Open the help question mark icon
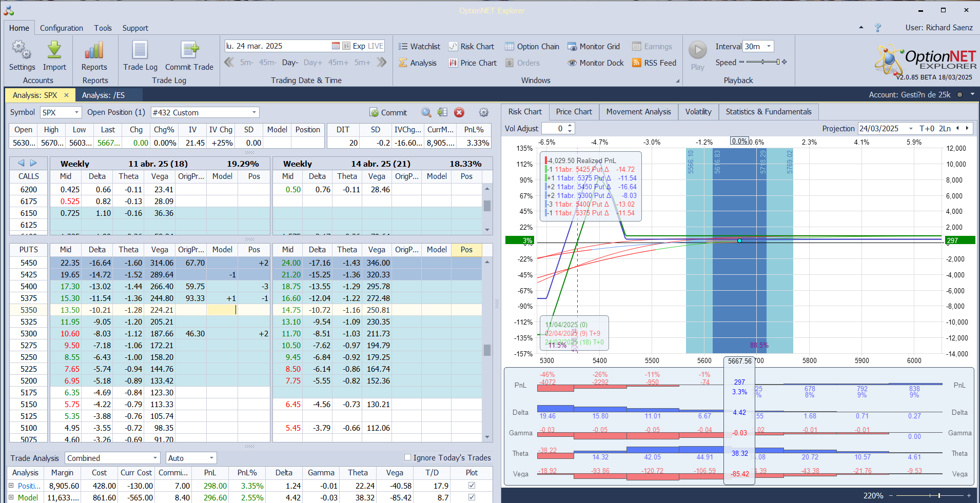Viewport: 980px width, 503px height. tap(878, 28)
